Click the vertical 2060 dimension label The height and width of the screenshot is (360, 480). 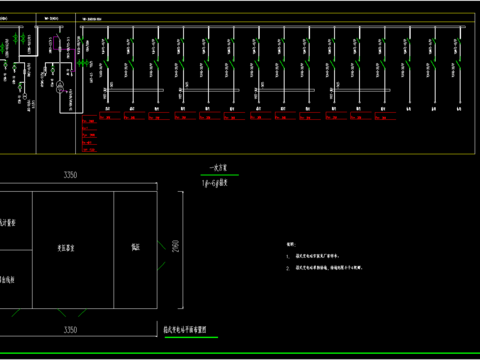click(176, 246)
